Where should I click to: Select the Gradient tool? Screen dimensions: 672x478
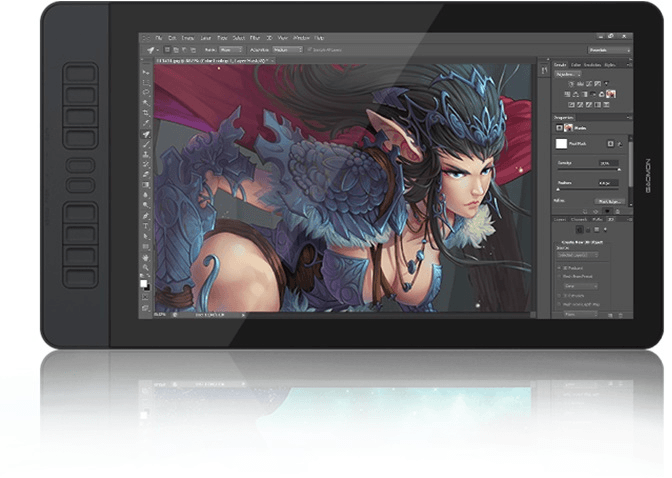click(146, 185)
